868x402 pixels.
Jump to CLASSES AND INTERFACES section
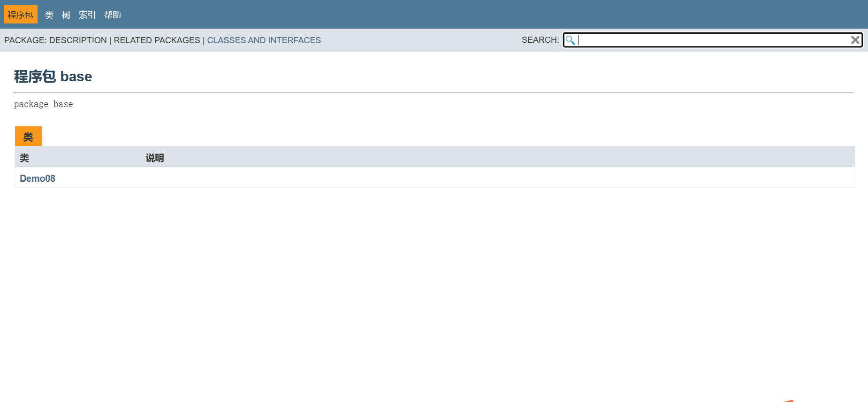point(264,40)
